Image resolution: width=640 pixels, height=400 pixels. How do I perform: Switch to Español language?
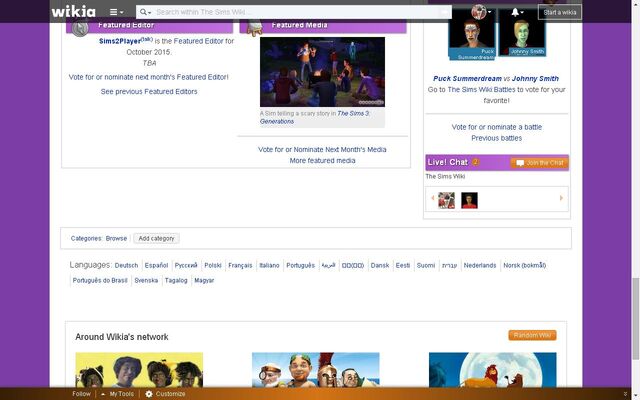click(156, 265)
